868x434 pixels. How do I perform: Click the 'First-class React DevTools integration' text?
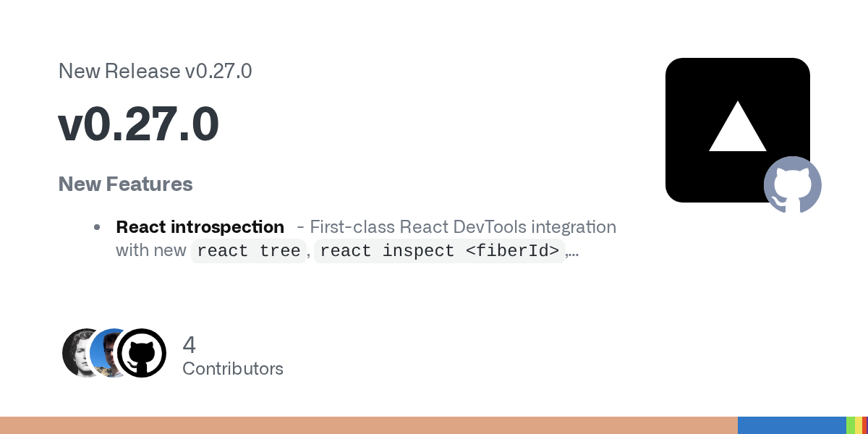pos(463,227)
